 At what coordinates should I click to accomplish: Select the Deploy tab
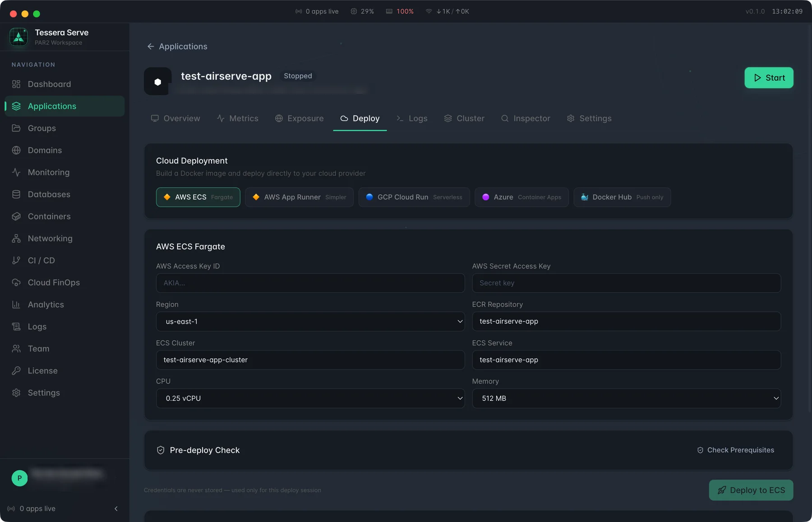click(360, 118)
